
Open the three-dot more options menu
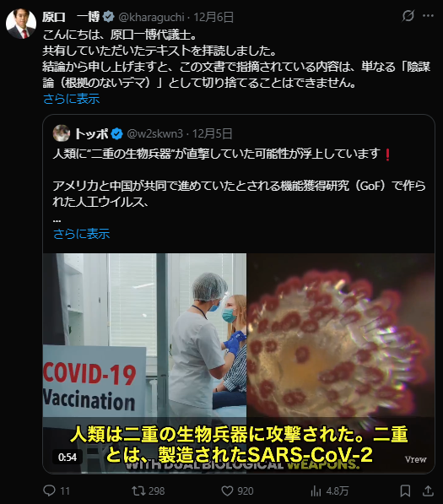pyautogui.click(x=428, y=16)
